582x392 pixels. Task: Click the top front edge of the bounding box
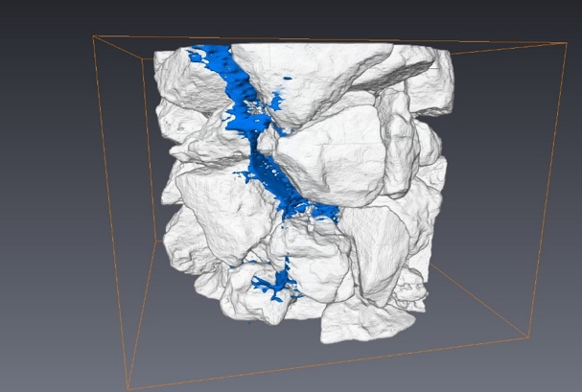326,38
